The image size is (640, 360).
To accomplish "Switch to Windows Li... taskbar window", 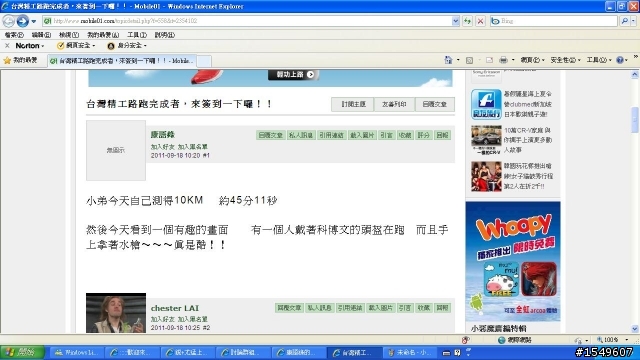I will (76, 353).
